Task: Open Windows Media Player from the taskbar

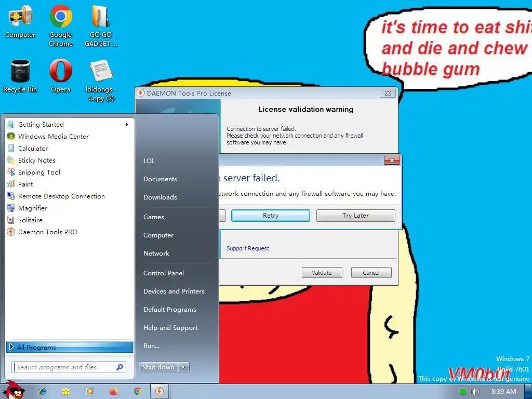Action: click(90, 391)
